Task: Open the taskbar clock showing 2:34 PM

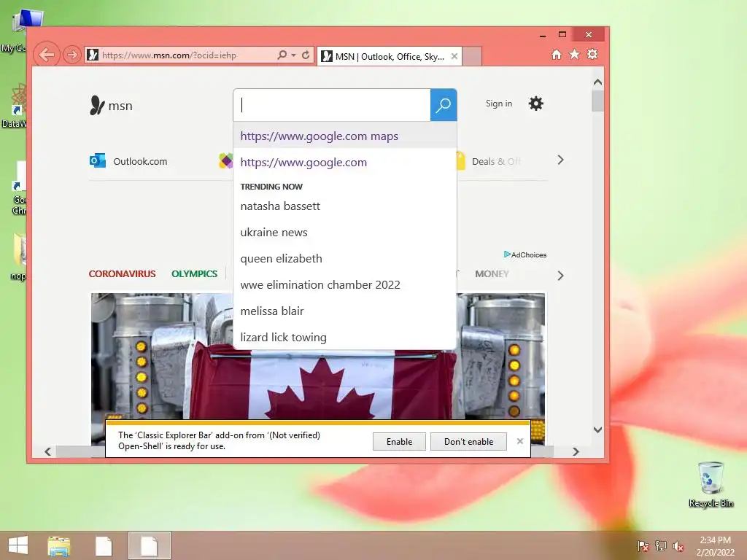Action: 715,545
